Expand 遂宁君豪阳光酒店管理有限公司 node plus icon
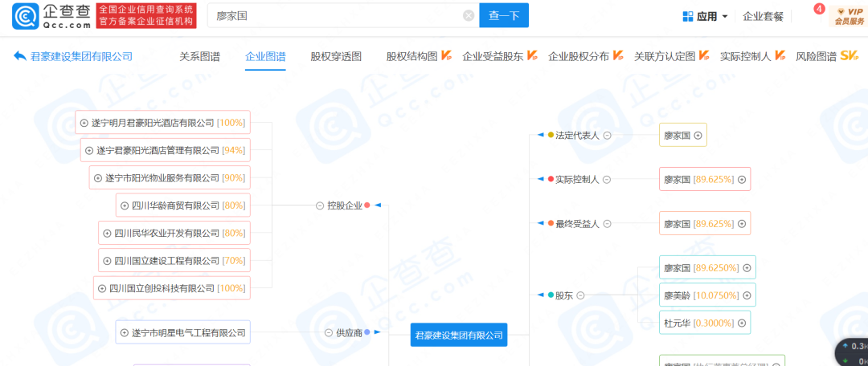 point(90,150)
